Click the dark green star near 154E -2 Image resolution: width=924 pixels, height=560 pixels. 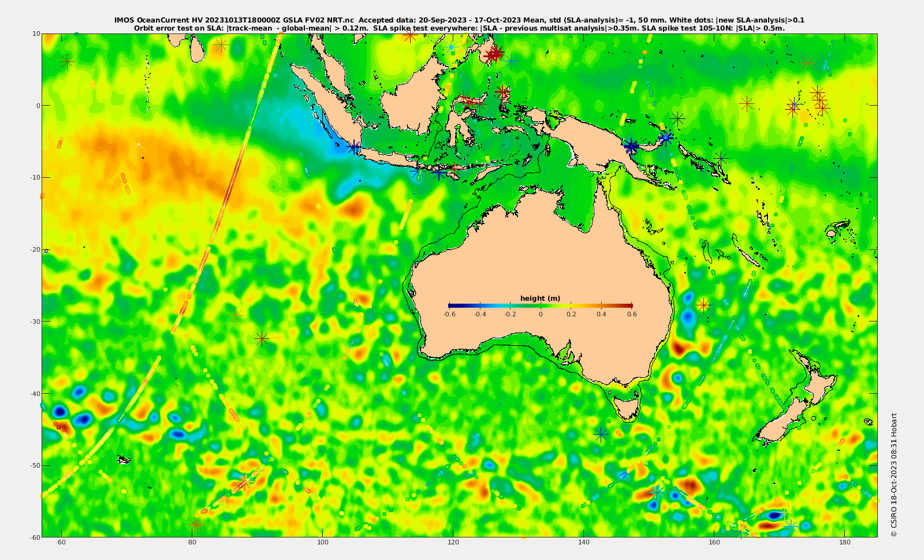click(x=678, y=118)
